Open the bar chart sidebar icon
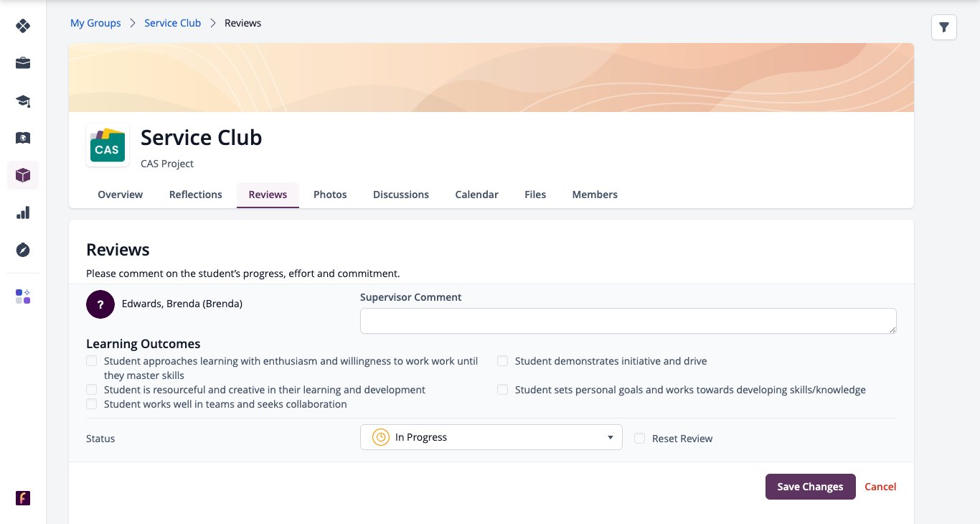The width and height of the screenshot is (980, 524). click(23, 212)
